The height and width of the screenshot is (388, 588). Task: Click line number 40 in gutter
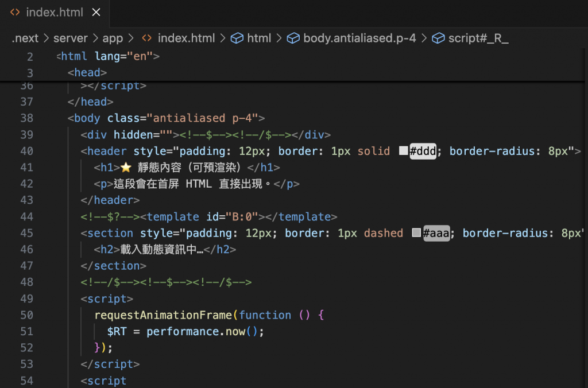[26, 151]
